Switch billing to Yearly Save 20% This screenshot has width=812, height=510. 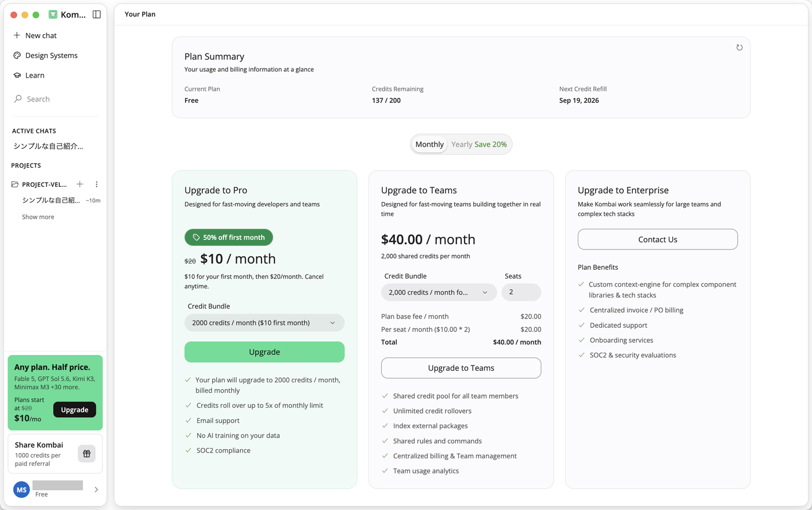(x=479, y=144)
